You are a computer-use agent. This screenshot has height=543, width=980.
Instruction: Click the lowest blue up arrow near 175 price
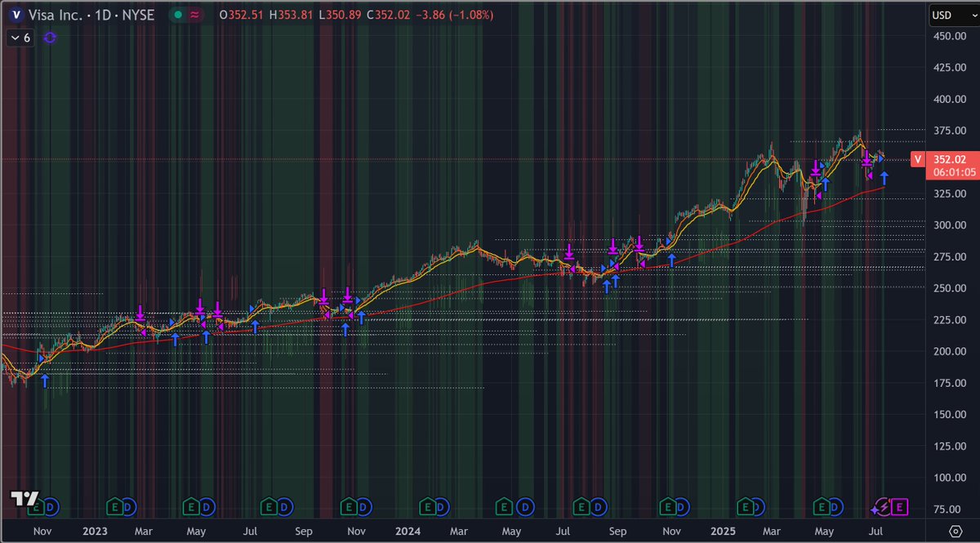coord(45,380)
